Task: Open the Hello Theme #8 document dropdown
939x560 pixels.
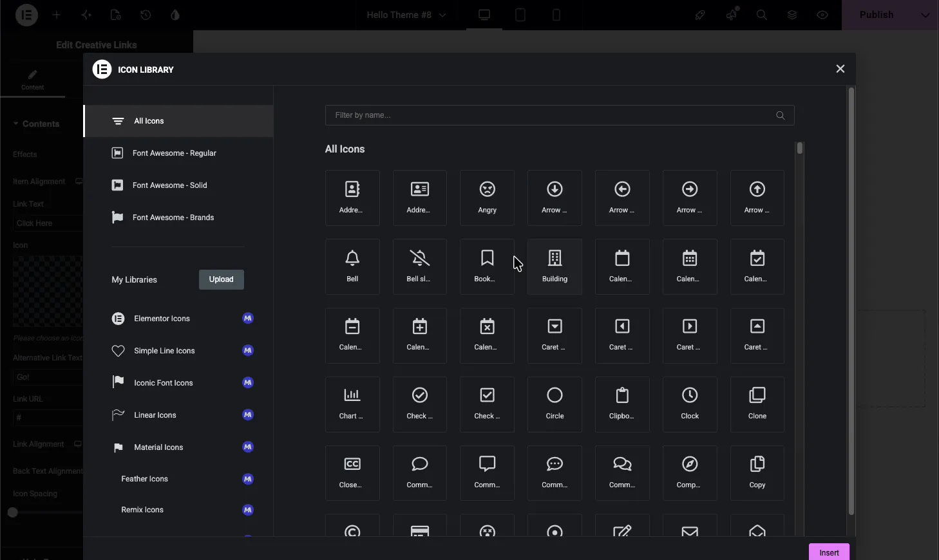Action: point(406,15)
